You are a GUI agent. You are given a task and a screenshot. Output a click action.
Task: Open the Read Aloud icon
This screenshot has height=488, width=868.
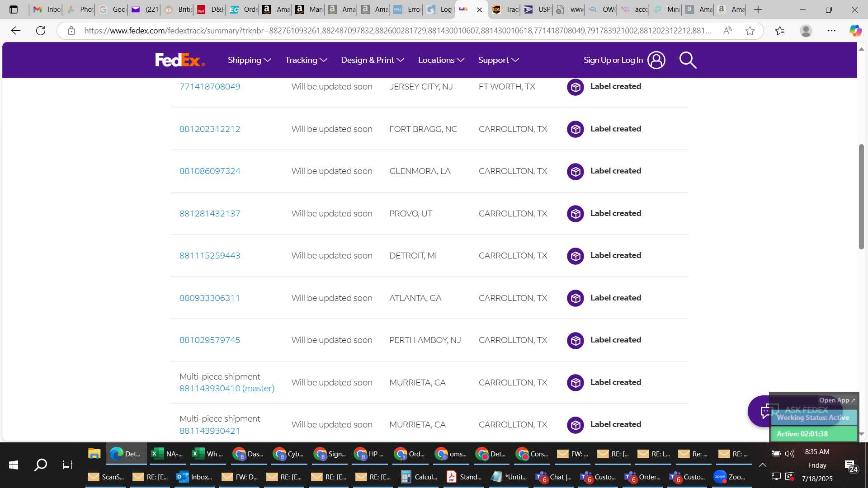pyautogui.click(x=727, y=31)
